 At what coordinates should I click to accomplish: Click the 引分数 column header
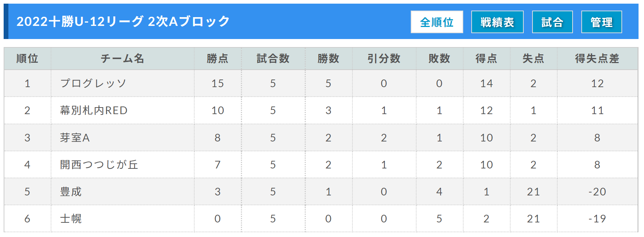(384, 58)
